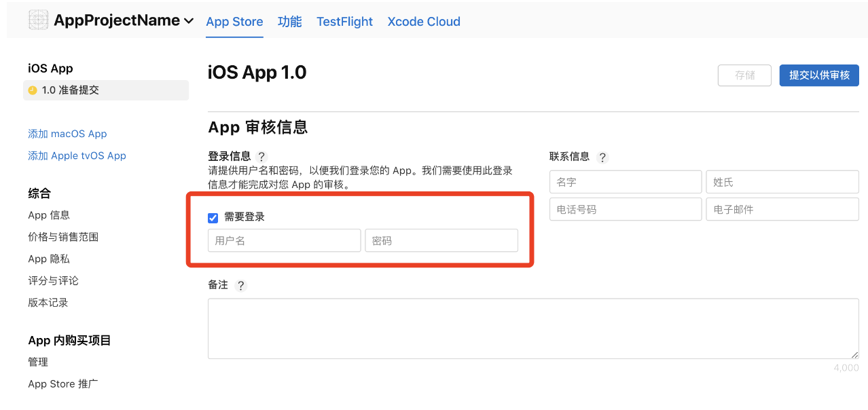Focus the 密码 input field
This screenshot has width=868, height=410.
pyautogui.click(x=441, y=240)
